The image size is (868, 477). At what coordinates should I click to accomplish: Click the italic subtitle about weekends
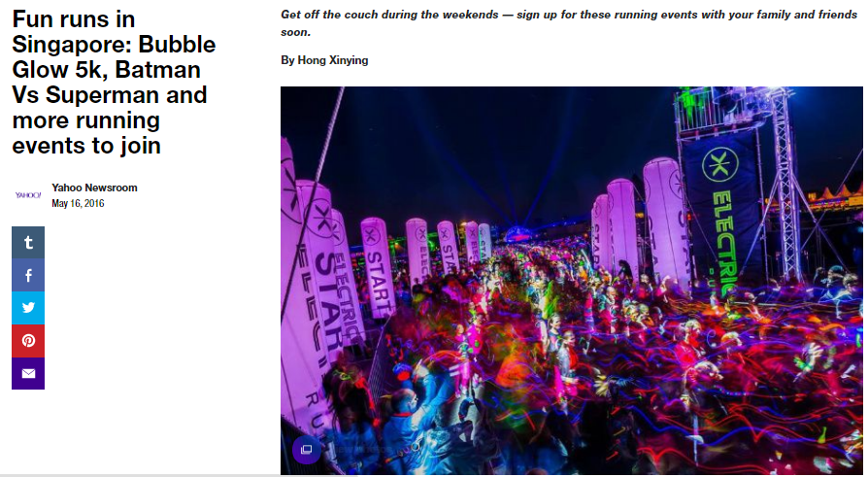click(569, 23)
